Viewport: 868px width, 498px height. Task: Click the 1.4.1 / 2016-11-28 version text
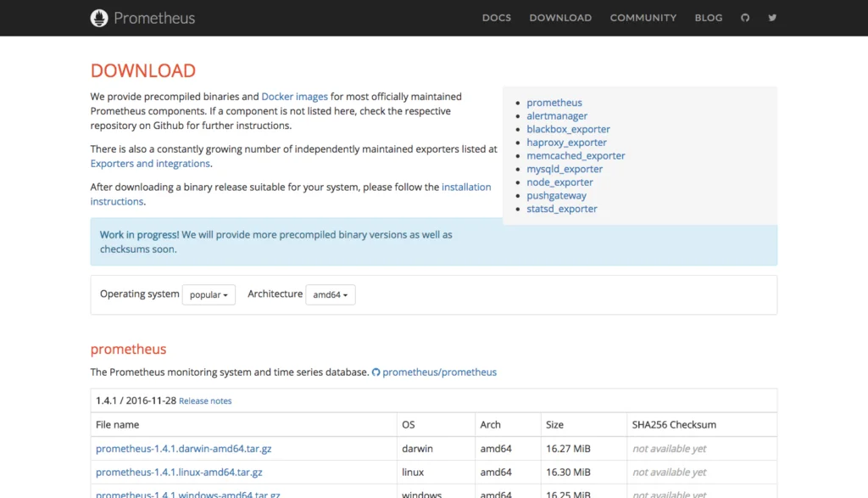pyautogui.click(x=136, y=400)
